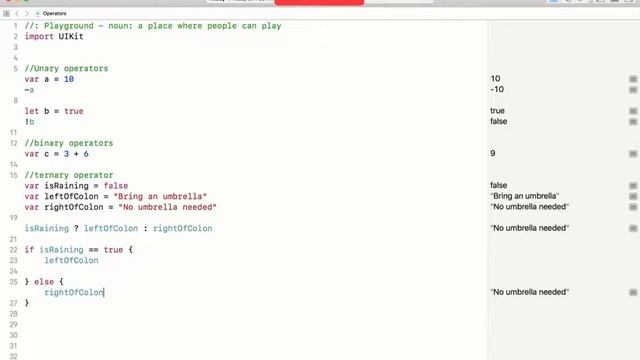
Task: Click the if isRaining == true line
Action: tap(79, 249)
